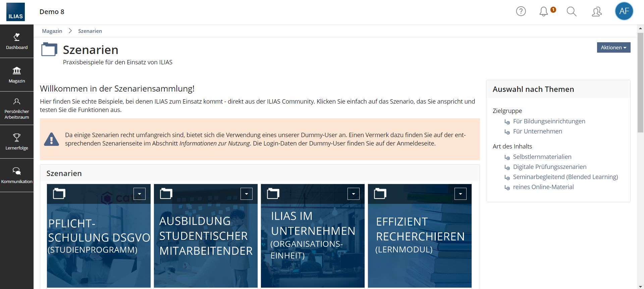Open actions dropdown on Effizient Recherchieren card
Image resolution: width=644 pixels, height=289 pixels.
point(461,193)
